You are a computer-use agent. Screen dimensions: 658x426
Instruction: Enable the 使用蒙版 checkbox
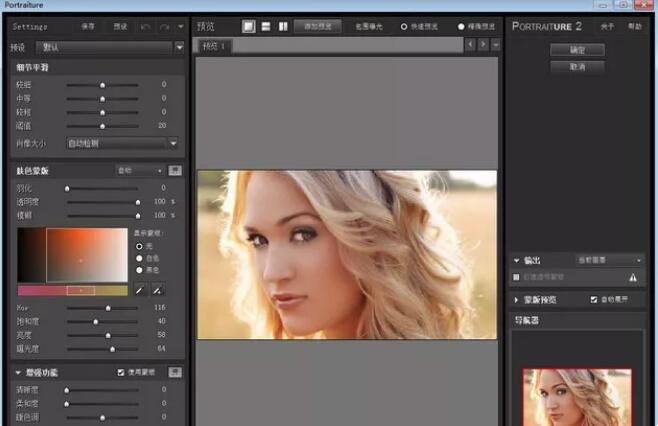[x=122, y=372]
